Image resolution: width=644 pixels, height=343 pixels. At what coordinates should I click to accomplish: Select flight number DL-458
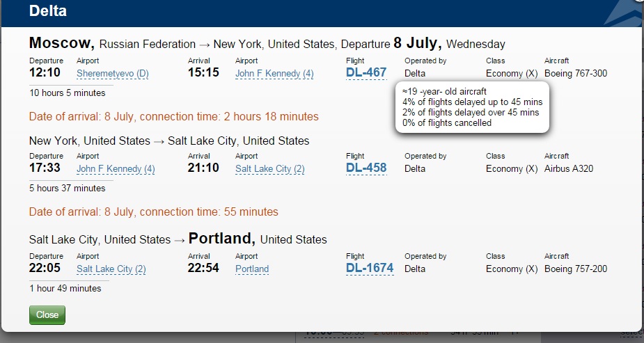(x=366, y=168)
